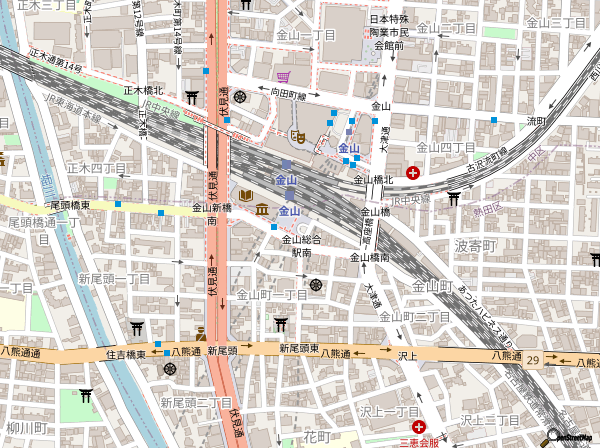
Task: Select the theater masks icon
Action: pos(296,135)
